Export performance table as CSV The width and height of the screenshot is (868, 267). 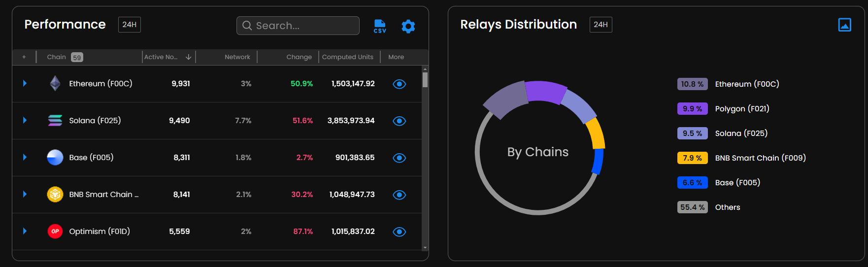(380, 26)
